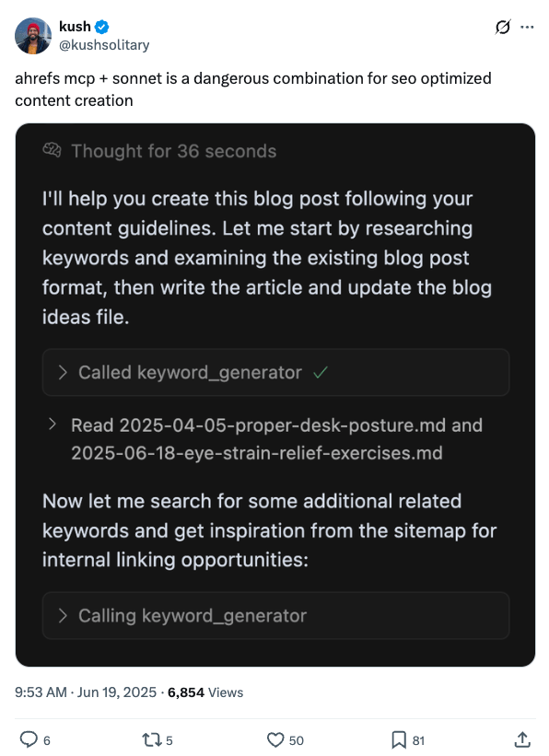Click the reply count showing 6
549x756 pixels.
(x=49, y=739)
